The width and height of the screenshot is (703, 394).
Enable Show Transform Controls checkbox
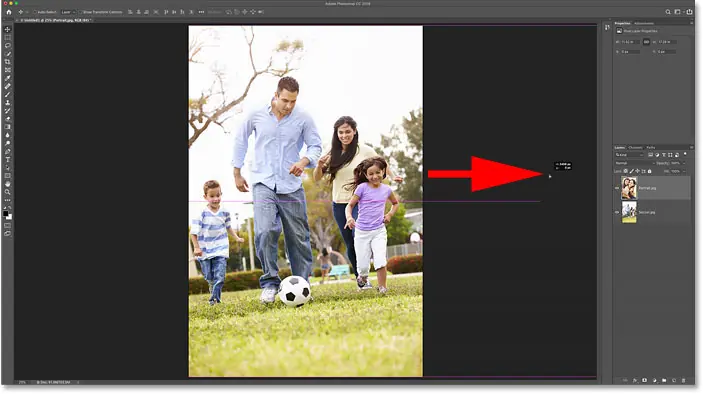click(81, 12)
